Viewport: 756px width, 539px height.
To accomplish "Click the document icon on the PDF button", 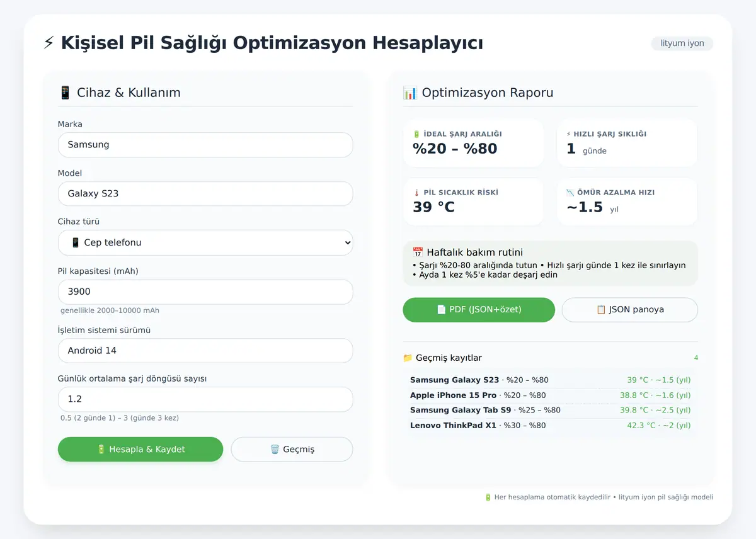I will click(x=441, y=310).
